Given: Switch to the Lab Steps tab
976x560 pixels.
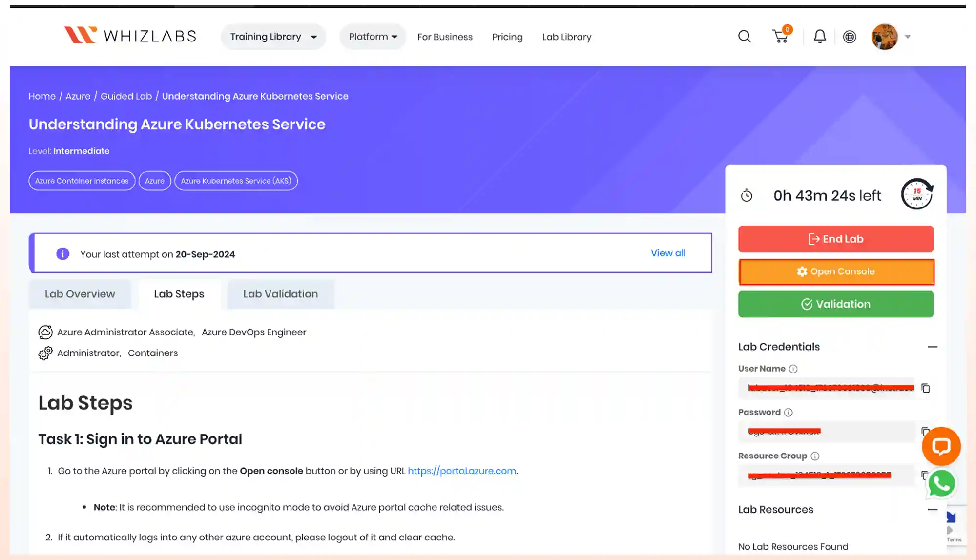Looking at the screenshot, I should (x=179, y=294).
